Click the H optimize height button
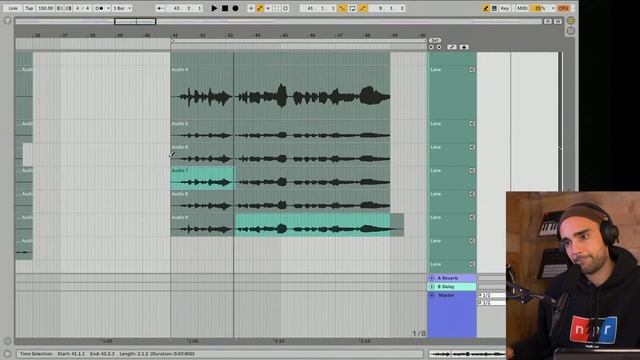Viewport: 640px width, 360px height. point(548,21)
